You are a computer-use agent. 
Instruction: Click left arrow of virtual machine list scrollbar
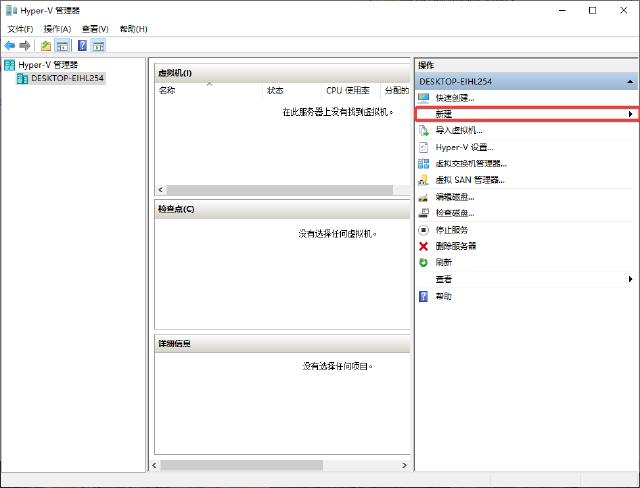[161, 190]
